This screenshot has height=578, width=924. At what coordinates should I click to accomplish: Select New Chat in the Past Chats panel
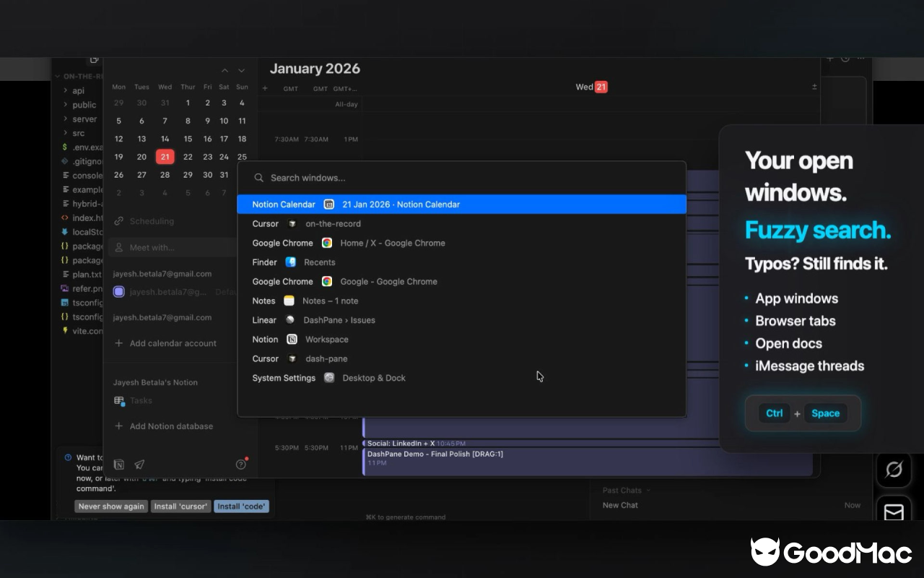click(x=622, y=505)
